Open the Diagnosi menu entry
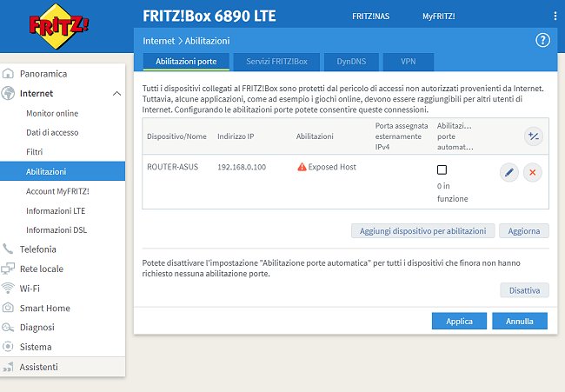This screenshot has width=565, height=392. [37, 327]
